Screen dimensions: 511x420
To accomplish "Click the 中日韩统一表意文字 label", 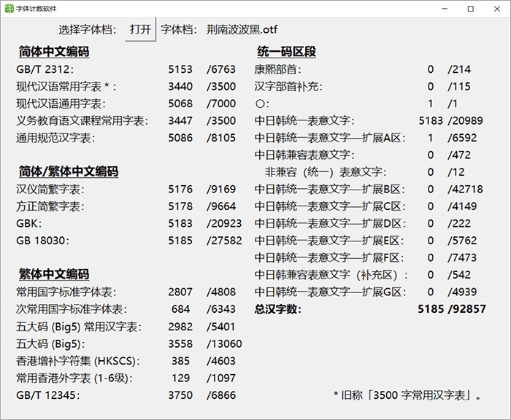I will click(304, 121).
